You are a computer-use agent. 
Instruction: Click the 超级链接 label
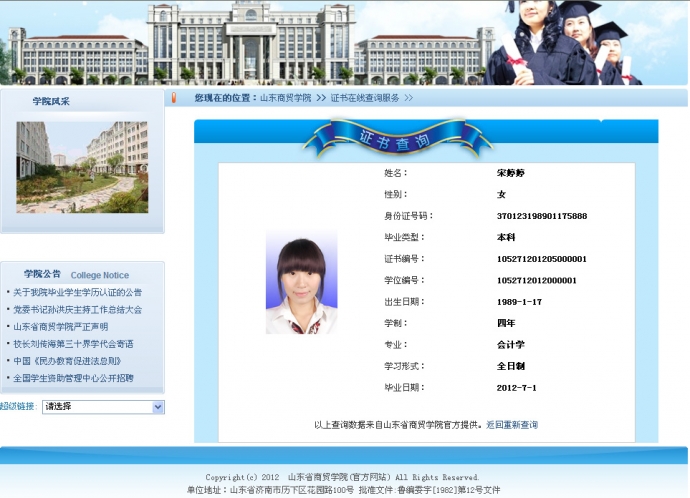[x=18, y=406]
